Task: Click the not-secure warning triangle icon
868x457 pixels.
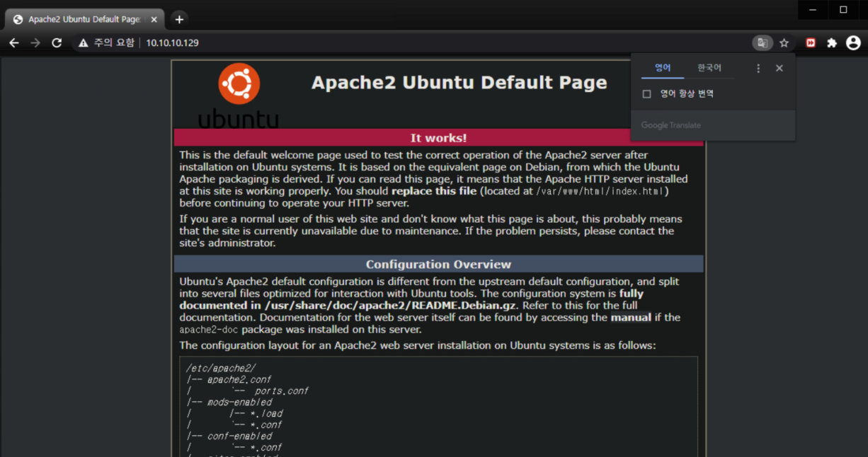Action: [x=84, y=43]
